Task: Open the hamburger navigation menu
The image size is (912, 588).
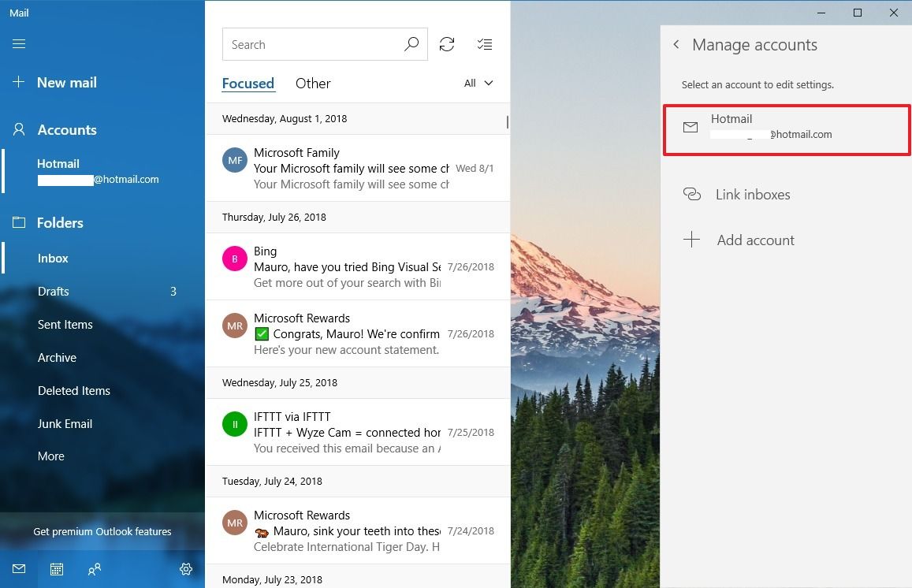Action: 19,43
